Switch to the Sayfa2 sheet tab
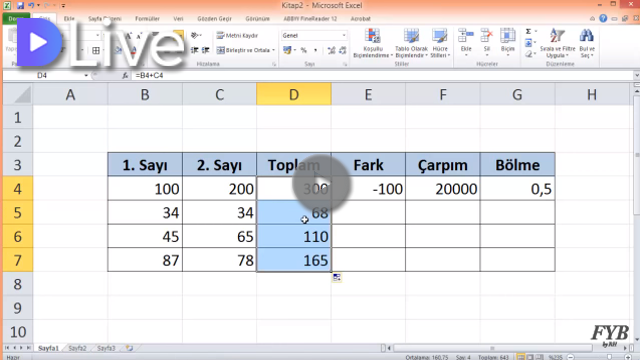The width and height of the screenshot is (640, 360). [x=77, y=348]
